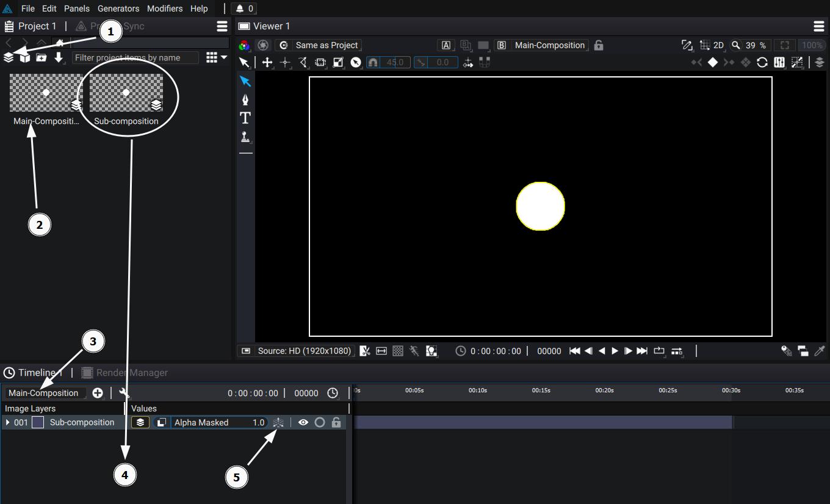
Task: Click the fit-to-view icon in Viewer
Action: [x=785, y=45]
